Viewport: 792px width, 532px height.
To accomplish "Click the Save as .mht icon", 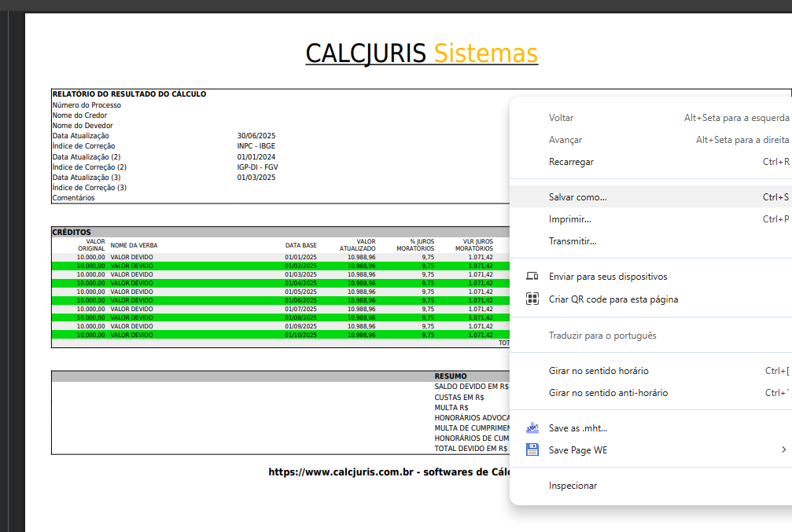I will tap(532, 428).
